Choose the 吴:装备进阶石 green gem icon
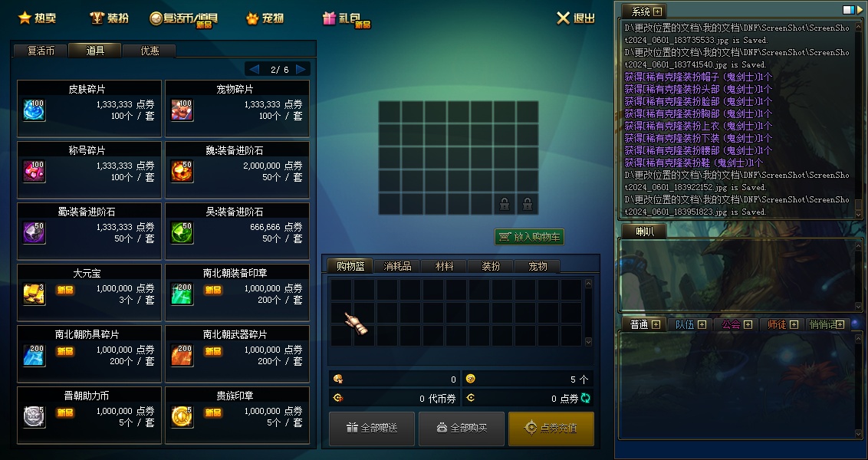 pyautogui.click(x=182, y=233)
